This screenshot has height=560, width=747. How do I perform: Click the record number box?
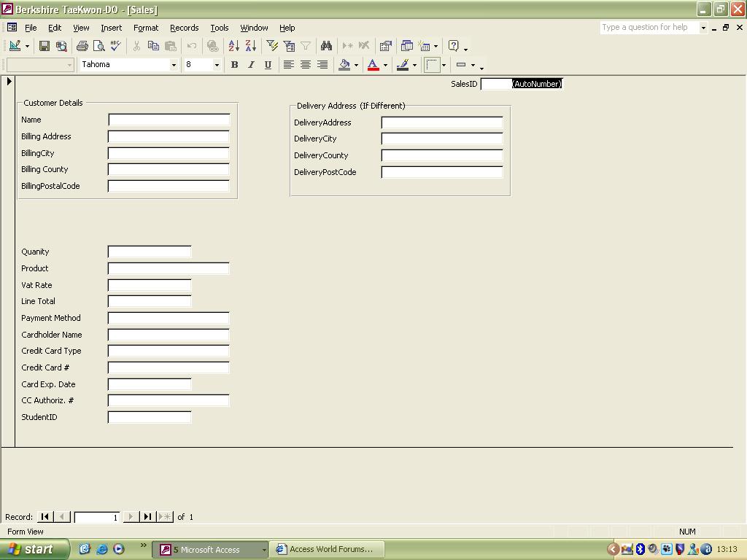pos(97,517)
